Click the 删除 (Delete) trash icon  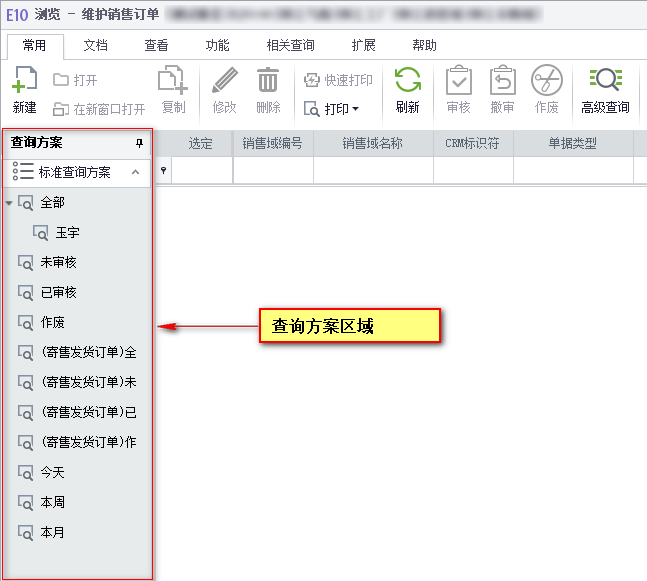coord(268,81)
